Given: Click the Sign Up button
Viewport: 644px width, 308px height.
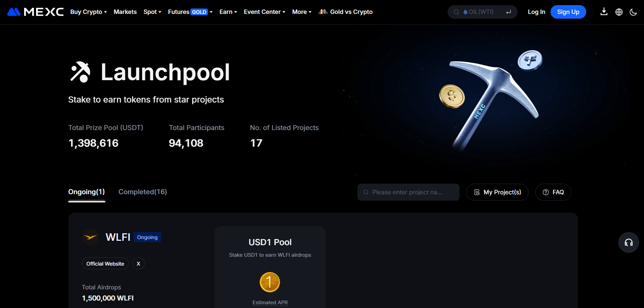Looking at the screenshot, I should (x=568, y=12).
